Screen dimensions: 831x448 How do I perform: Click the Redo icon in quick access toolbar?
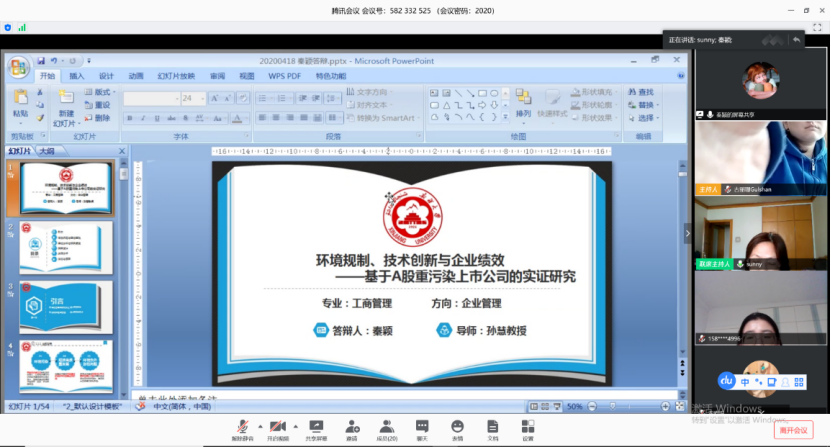73,61
